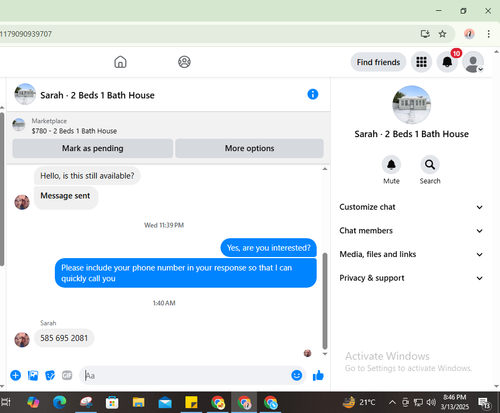Screen dimensions: 500x413
Task: Open Copilot from the taskbar
Action: pos(33,402)
